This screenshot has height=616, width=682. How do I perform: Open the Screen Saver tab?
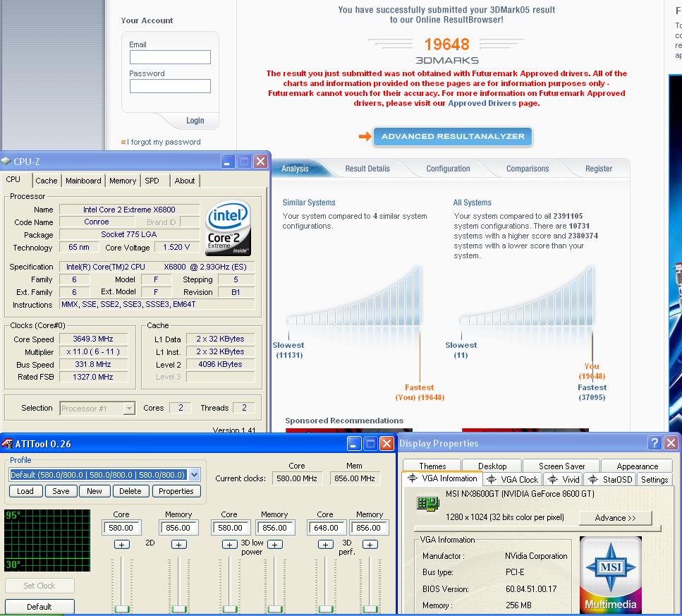click(x=561, y=466)
